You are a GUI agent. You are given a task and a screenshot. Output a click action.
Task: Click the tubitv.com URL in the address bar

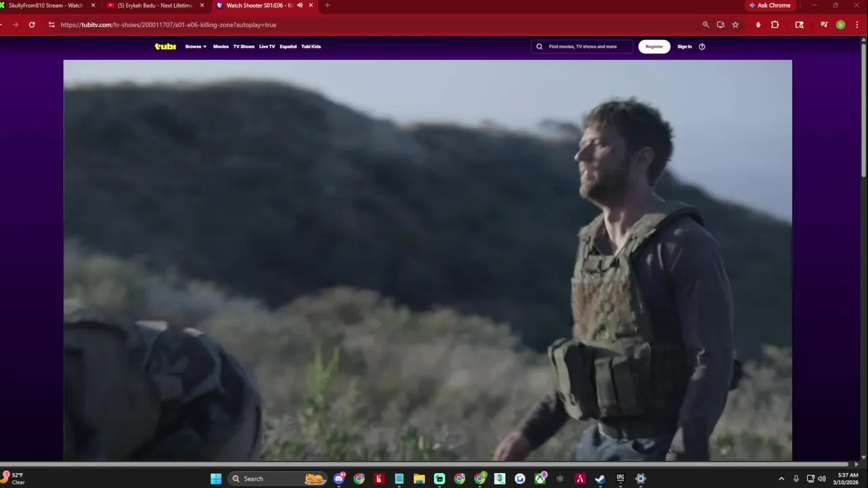point(168,24)
